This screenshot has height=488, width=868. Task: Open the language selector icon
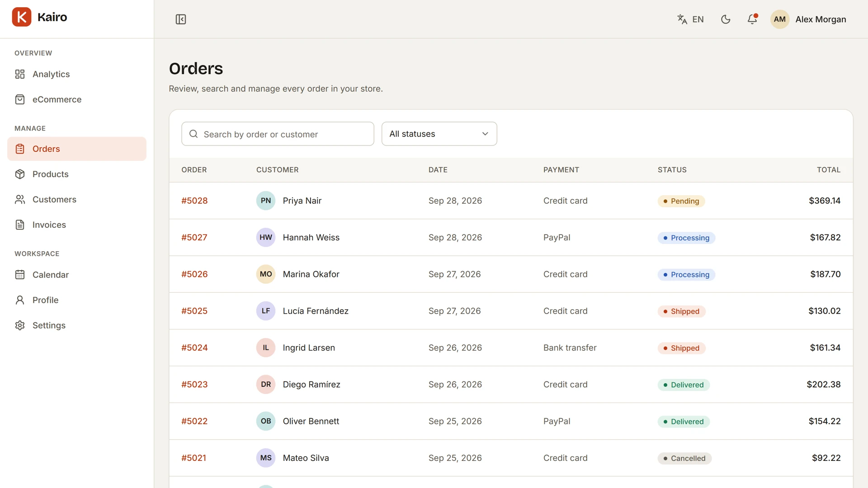tap(682, 19)
